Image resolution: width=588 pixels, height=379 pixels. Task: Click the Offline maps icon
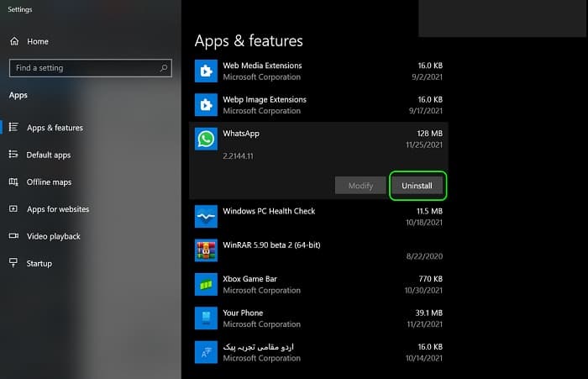click(13, 182)
